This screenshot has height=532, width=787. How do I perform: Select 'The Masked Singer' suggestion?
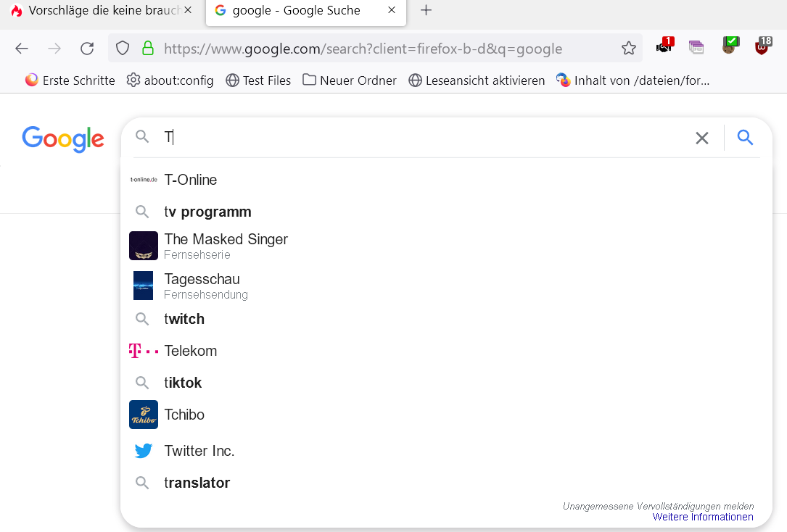click(446, 246)
